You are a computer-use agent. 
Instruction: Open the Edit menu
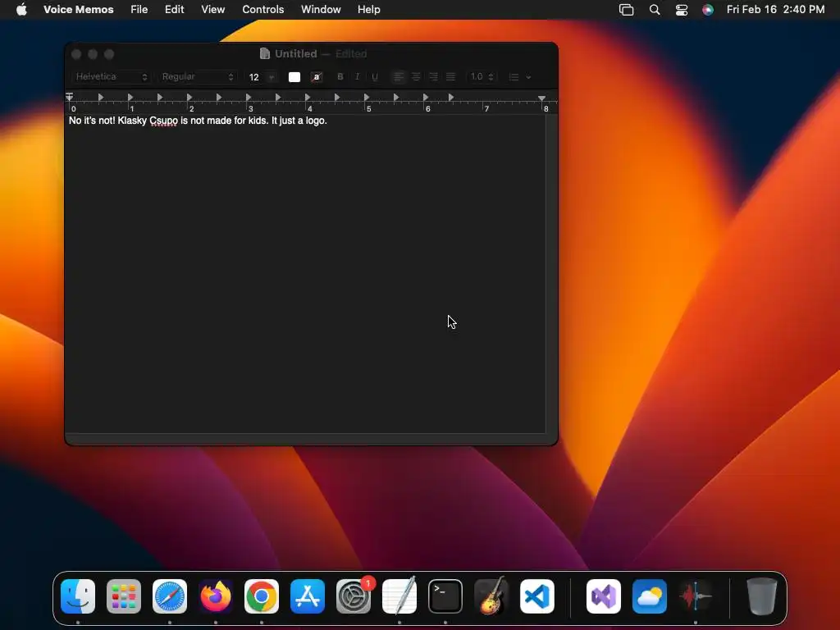174,9
